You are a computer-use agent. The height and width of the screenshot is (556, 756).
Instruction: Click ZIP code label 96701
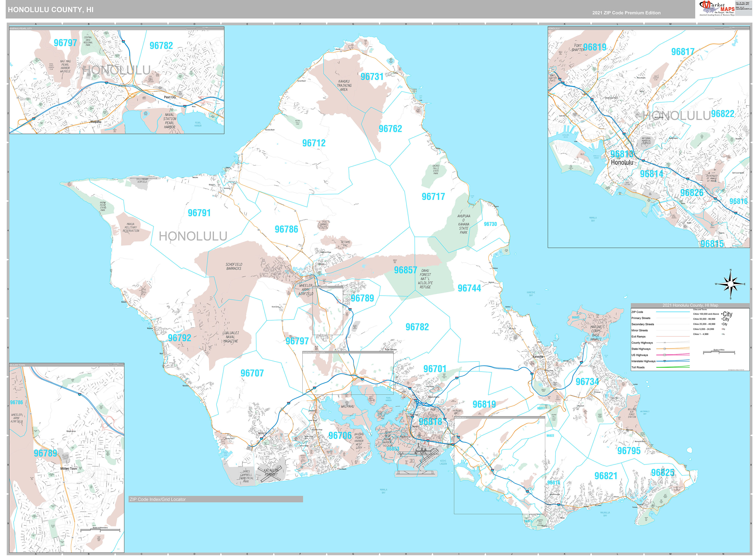pyautogui.click(x=435, y=369)
